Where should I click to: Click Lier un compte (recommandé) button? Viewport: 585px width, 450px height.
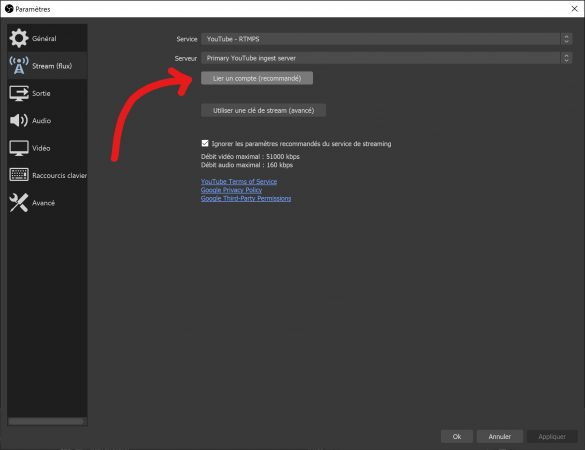(257, 78)
